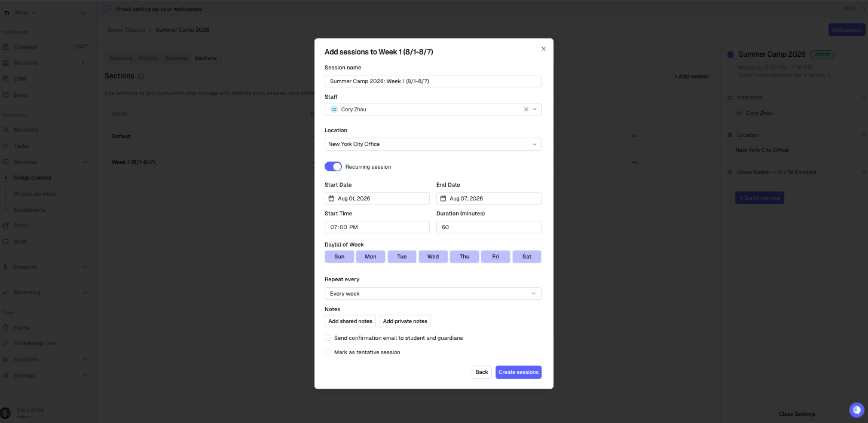Toggle Tue day of week
The height and width of the screenshot is (423, 868).
click(x=402, y=257)
